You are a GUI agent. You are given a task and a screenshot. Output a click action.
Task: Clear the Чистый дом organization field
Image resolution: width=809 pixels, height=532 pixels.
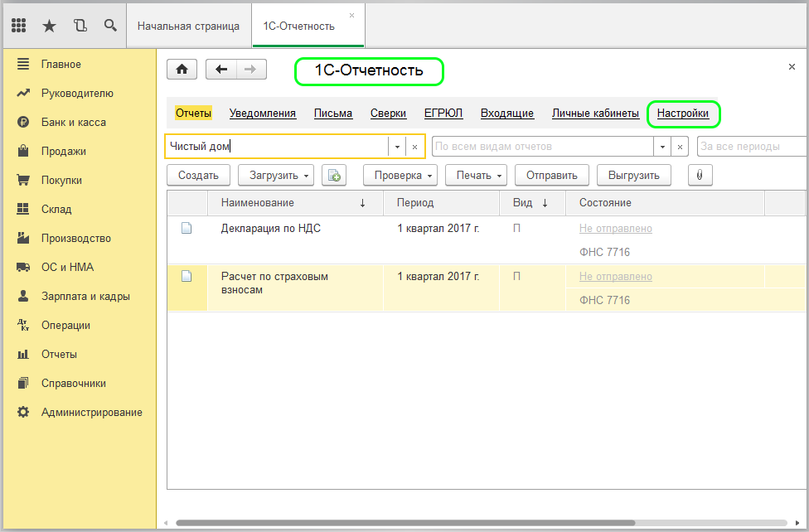pyautogui.click(x=414, y=147)
